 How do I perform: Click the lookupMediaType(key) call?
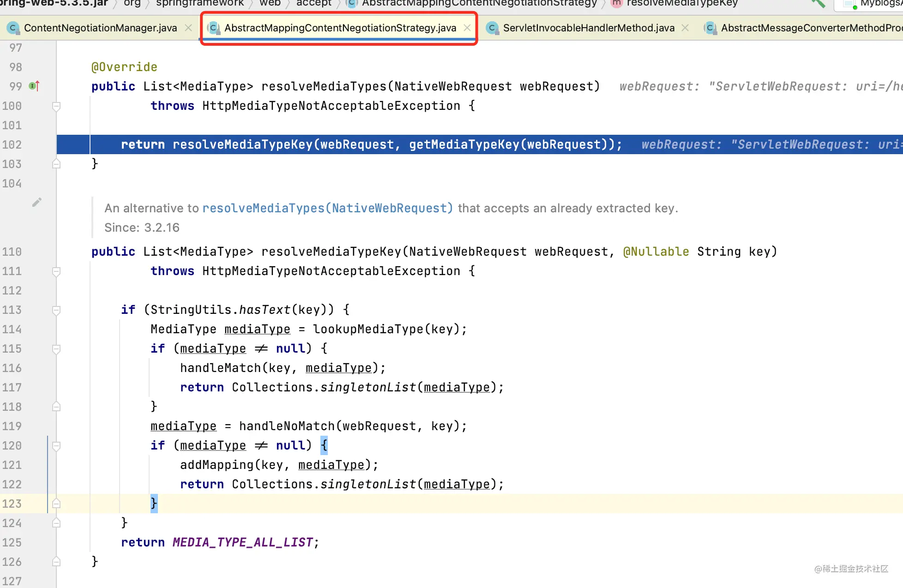[386, 329]
